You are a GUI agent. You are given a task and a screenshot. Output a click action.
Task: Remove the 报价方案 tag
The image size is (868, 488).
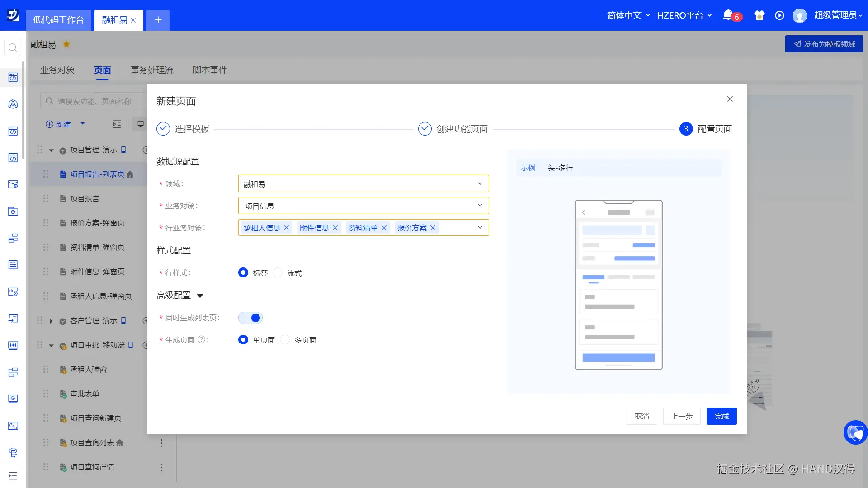[433, 228]
